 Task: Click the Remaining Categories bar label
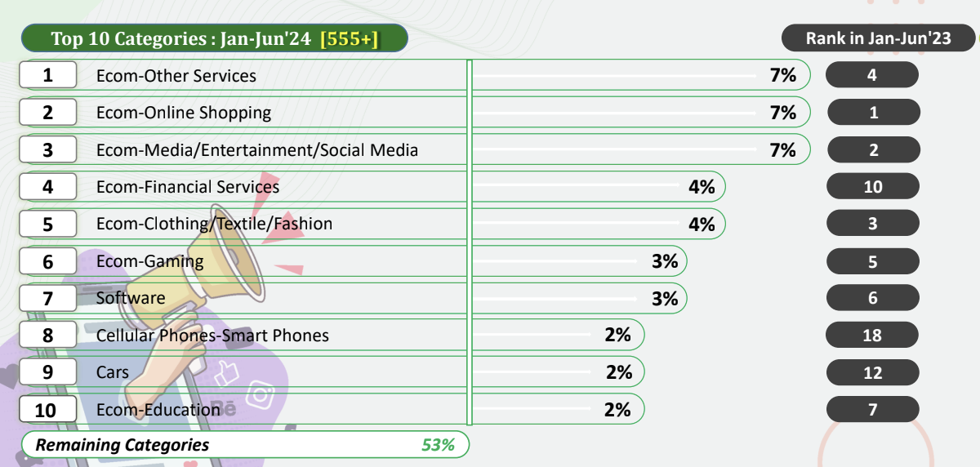[x=122, y=445]
